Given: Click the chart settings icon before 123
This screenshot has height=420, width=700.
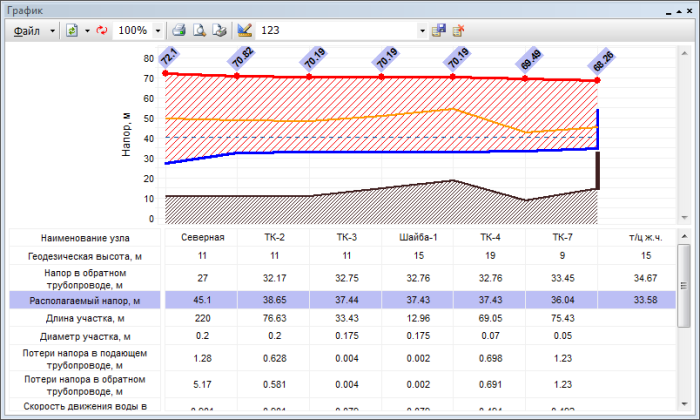Looking at the screenshot, I should [245, 31].
